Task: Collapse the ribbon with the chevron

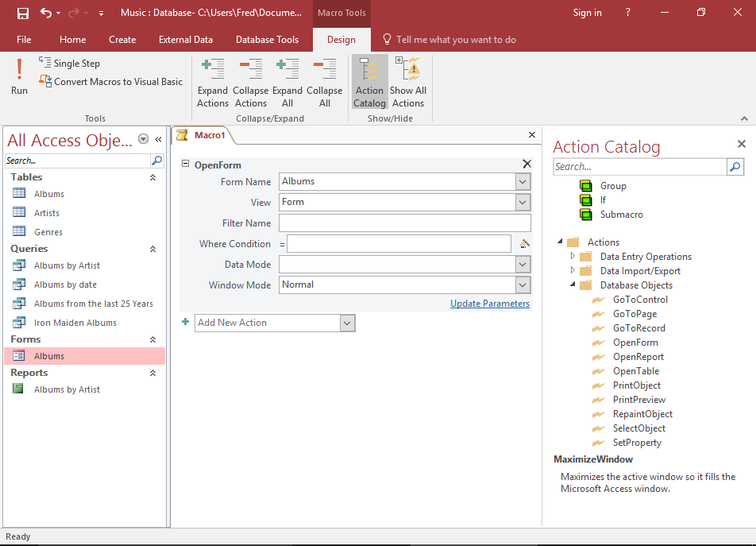Action: [x=744, y=118]
